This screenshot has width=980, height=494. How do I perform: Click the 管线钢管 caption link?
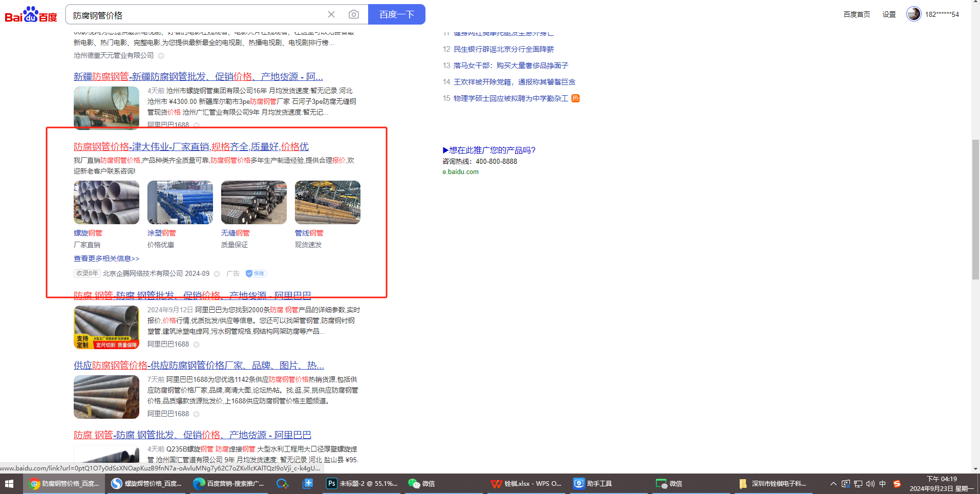(309, 233)
